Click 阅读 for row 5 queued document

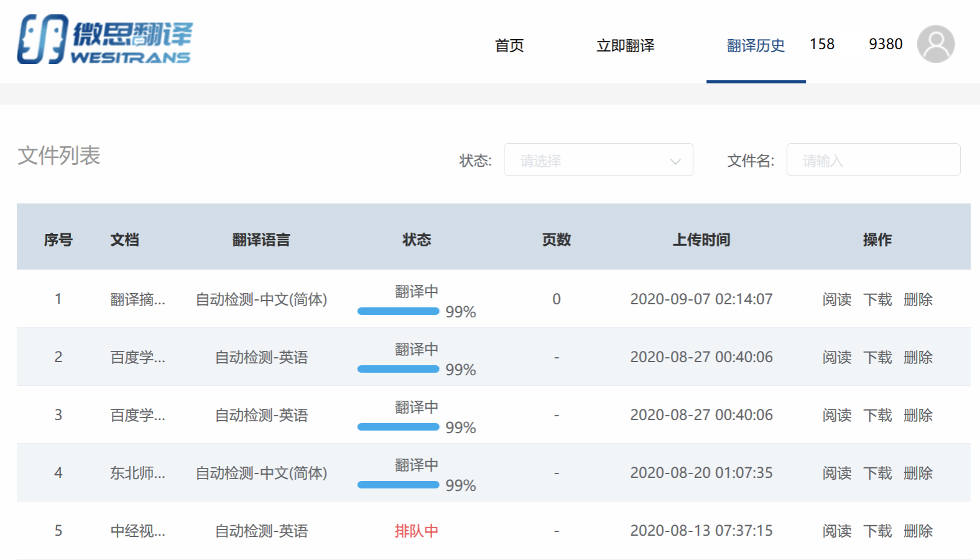click(x=836, y=531)
